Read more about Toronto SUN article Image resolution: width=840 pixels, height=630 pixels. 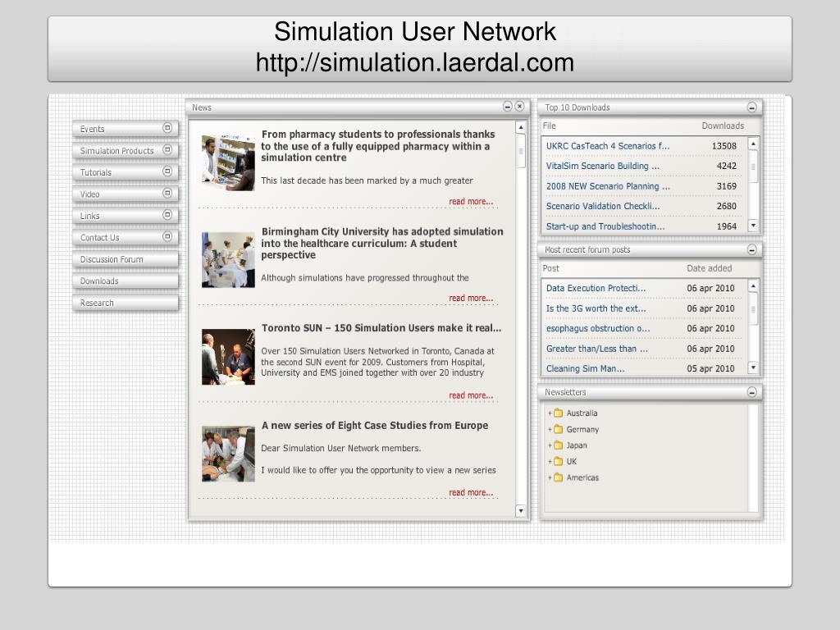(471, 395)
